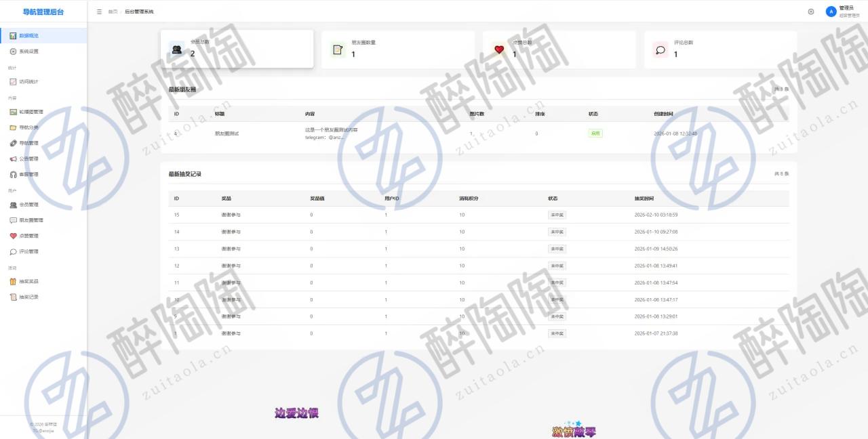
Task: Open 数据概览 dashboard in sidebar
Action: (x=28, y=35)
